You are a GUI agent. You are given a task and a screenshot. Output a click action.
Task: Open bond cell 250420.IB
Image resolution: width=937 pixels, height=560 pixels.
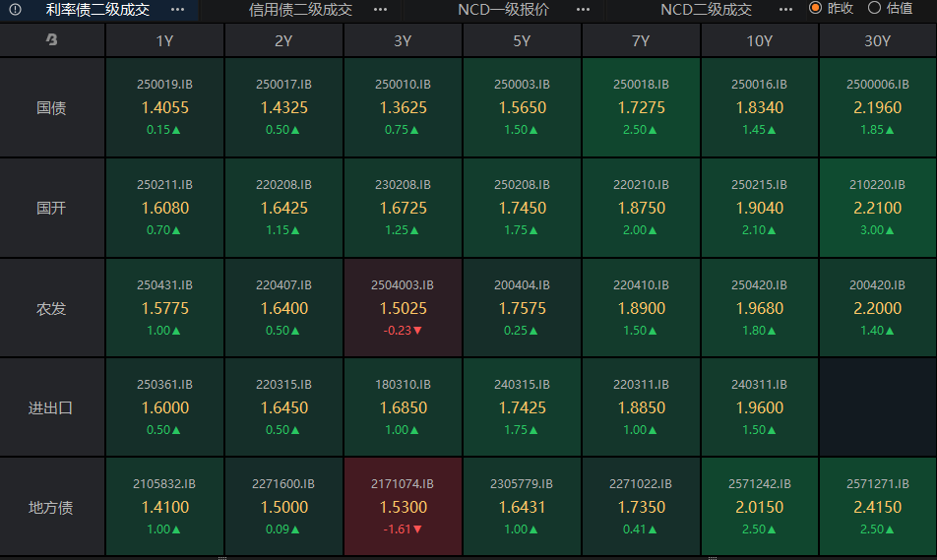(x=760, y=308)
